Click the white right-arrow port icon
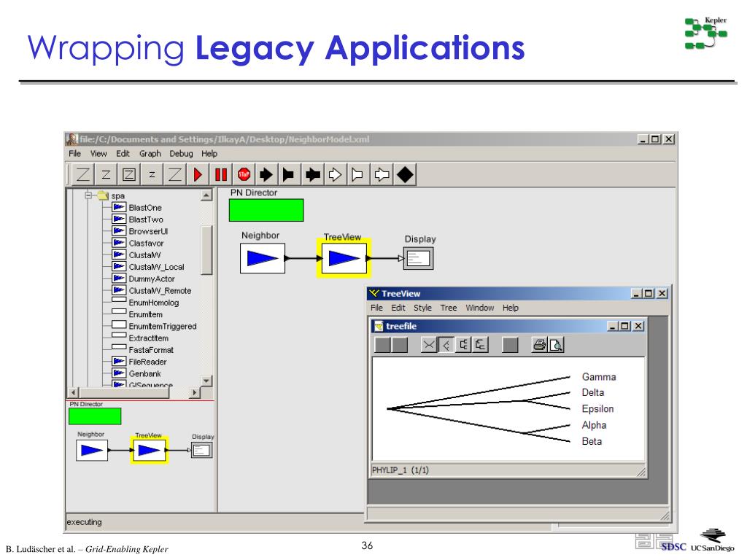Image resolution: width=747 pixels, height=560 pixels. pos(335,174)
